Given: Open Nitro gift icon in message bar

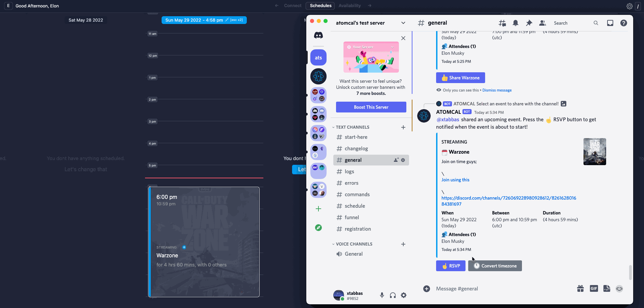Looking at the screenshot, I should [580, 288].
